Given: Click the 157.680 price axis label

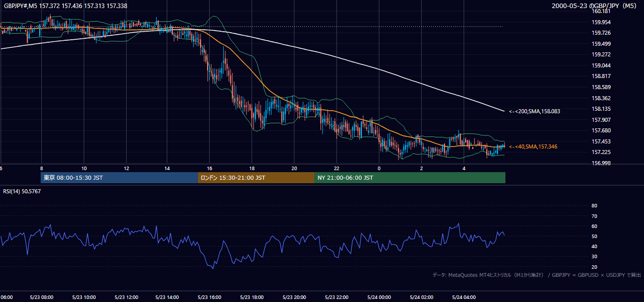Looking at the screenshot, I should click(601, 130).
